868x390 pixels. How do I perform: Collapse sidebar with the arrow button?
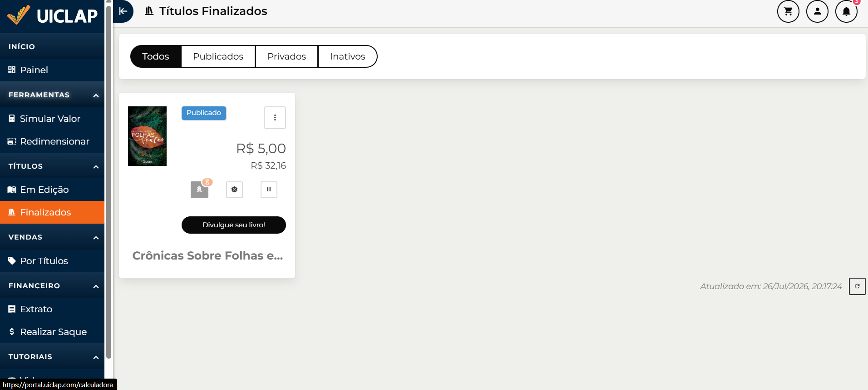click(x=123, y=11)
